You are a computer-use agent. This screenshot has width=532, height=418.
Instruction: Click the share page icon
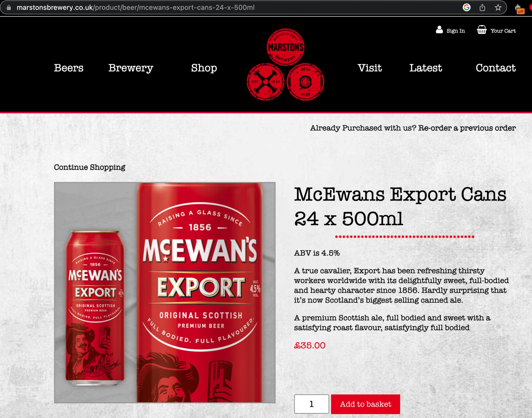[482, 8]
